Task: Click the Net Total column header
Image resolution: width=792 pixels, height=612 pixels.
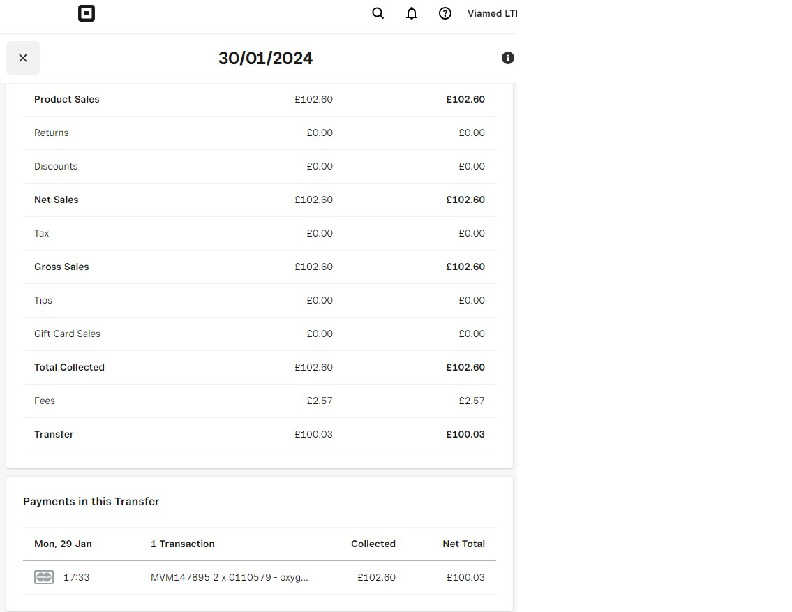Action: [463, 544]
